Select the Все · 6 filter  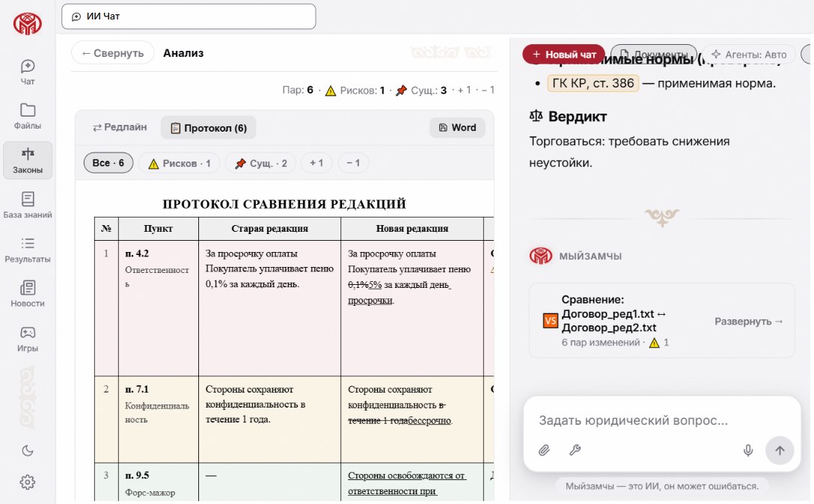coord(108,163)
